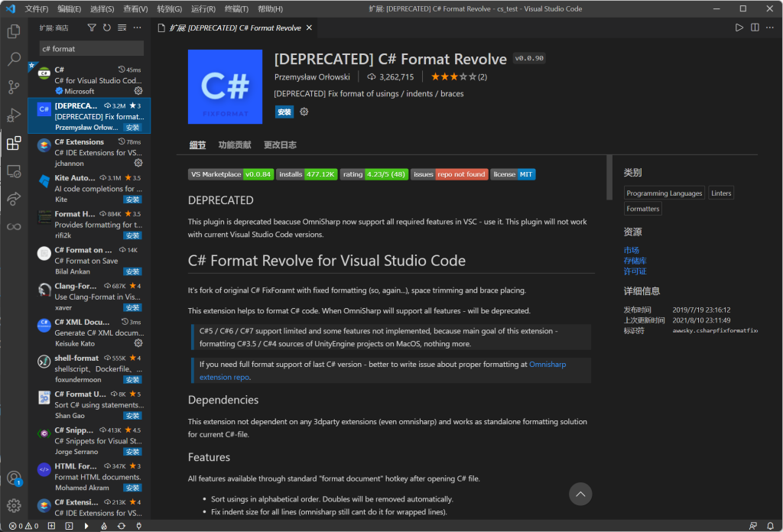Clear extension search results icon
The image size is (783, 532).
pyautogui.click(x=122, y=28)
